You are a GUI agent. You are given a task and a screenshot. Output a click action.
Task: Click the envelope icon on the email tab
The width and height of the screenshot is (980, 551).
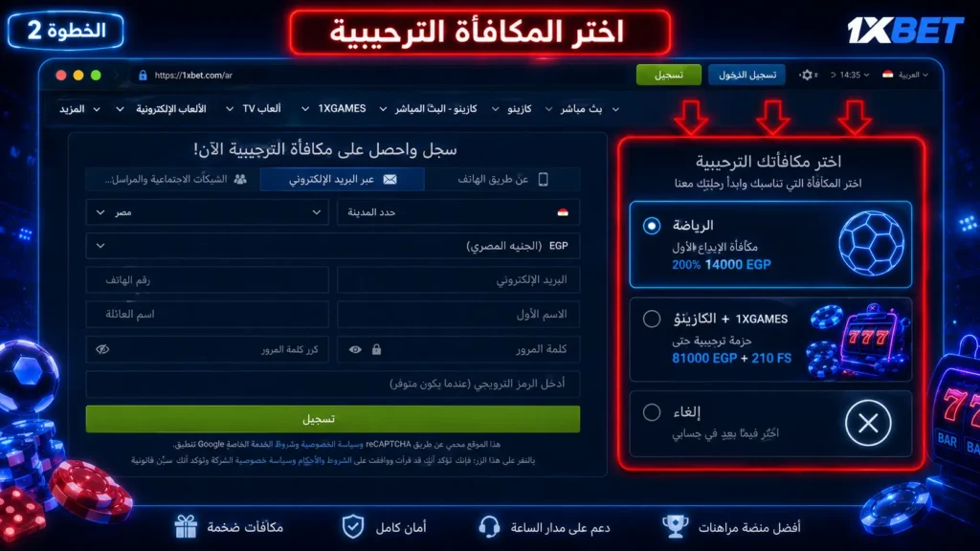pyautogui.click(x=390, y=179)
